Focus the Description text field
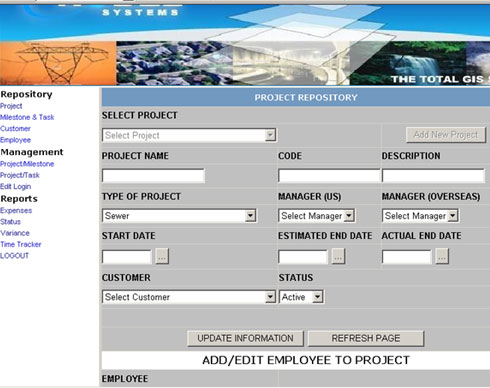Screen dimensions: 490x388 (433, 176)
